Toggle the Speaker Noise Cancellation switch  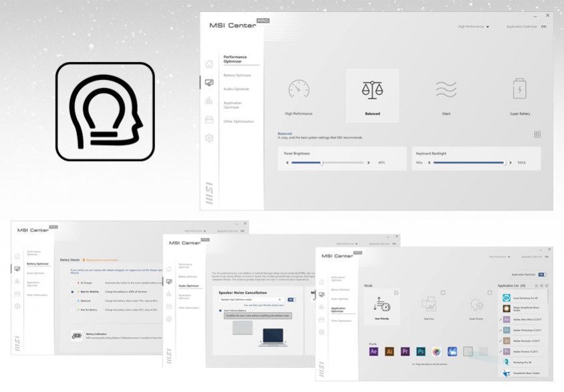coord(291,299)
